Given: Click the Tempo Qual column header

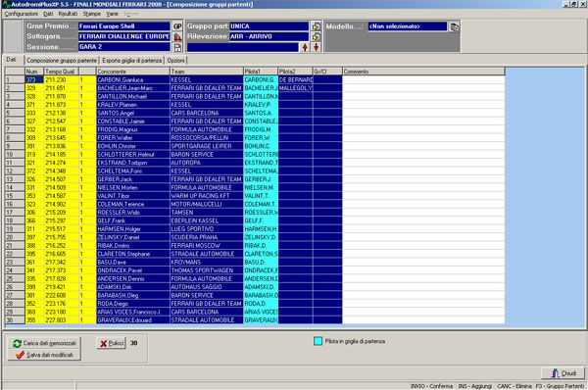Looking at the screenshot, I should 61,72.
